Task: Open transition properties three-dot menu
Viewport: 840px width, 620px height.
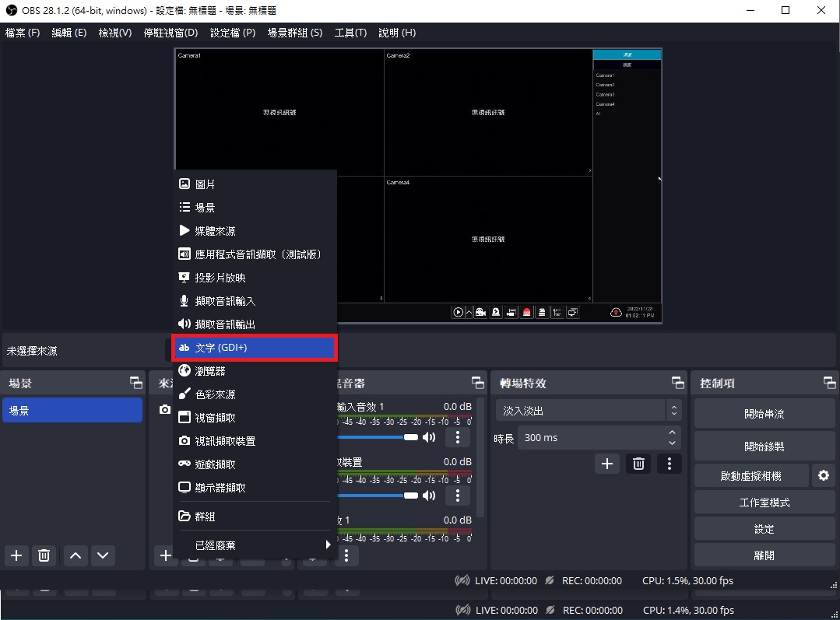Action: [669, 464]
